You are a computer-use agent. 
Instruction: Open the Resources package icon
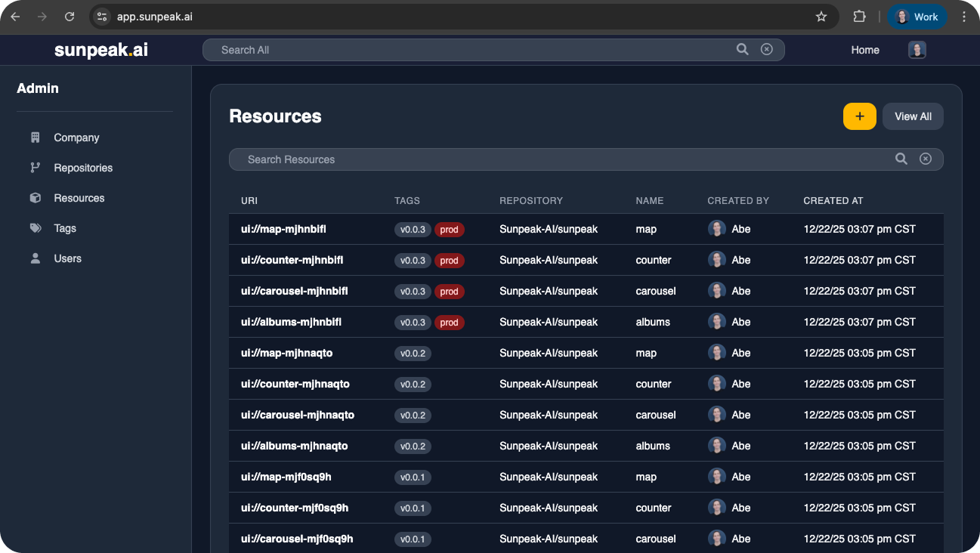[35, 198]
